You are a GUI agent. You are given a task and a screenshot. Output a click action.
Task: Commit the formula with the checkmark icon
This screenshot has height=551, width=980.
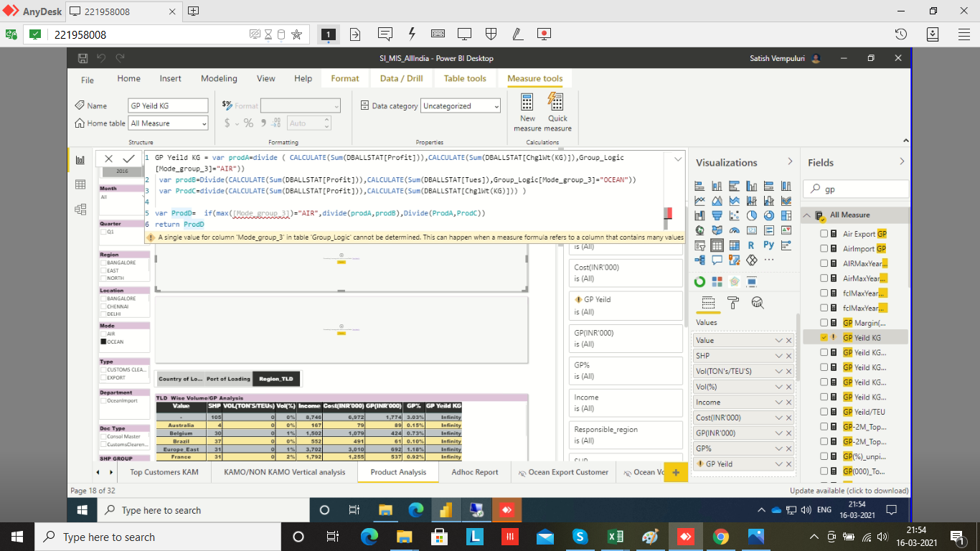pos(128,159)
